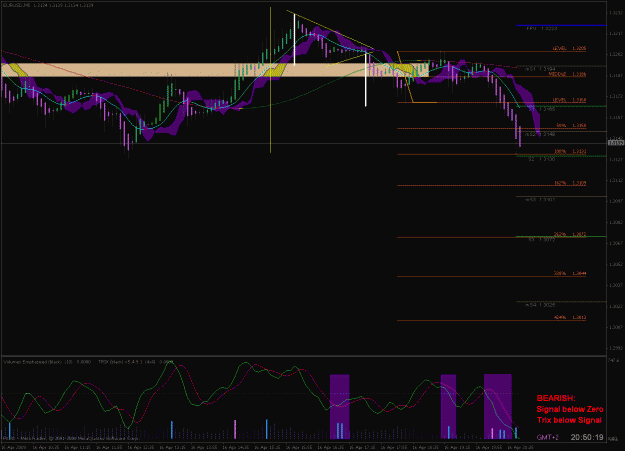Click the mS3 1.3101 pivot label

[540, 199]
